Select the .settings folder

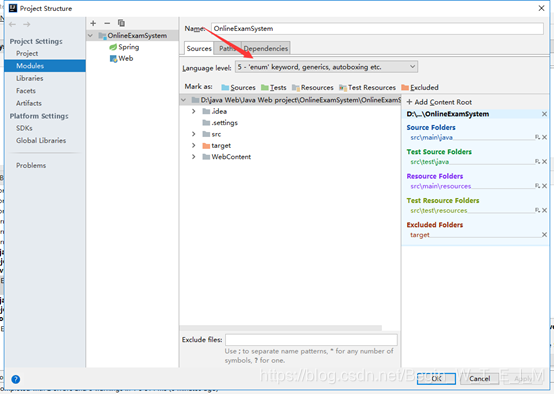[x=220, y=123]
